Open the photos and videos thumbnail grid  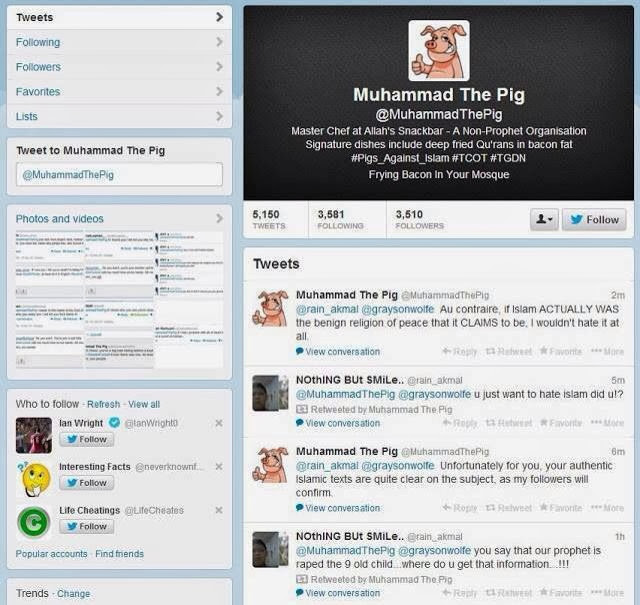[x=119, y=299]
